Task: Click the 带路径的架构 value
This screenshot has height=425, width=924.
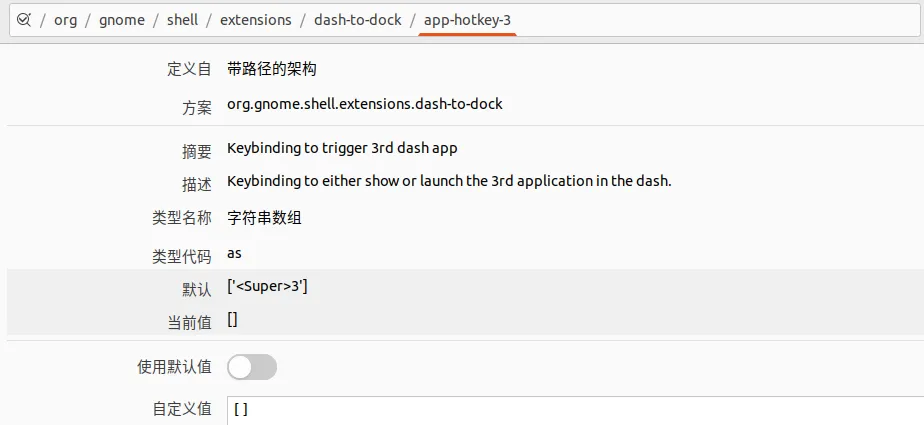Action: [x=272, y=69]
